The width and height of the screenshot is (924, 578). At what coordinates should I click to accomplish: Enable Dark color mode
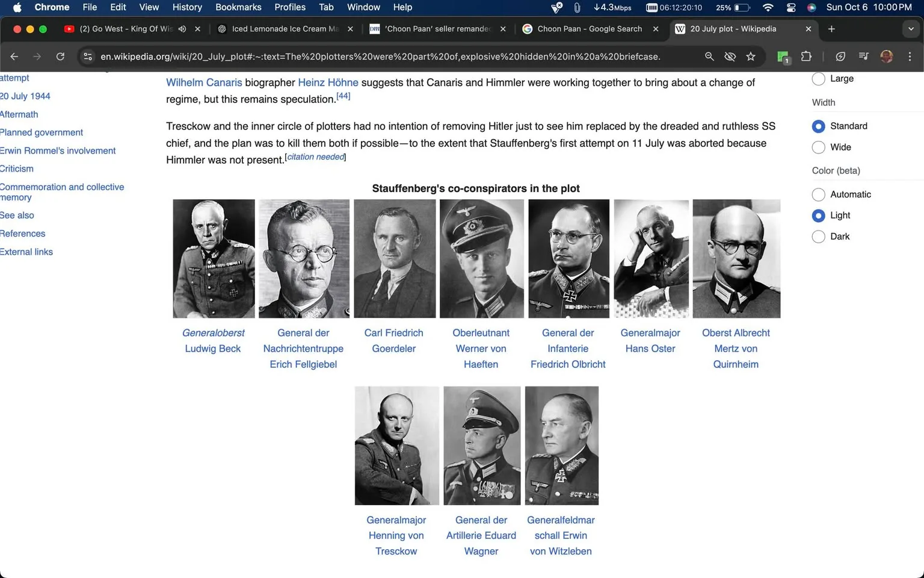(x=818, y=236)
